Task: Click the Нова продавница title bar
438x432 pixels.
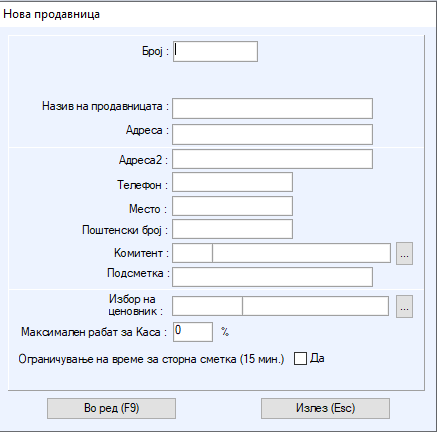Action: coord(219,14)
